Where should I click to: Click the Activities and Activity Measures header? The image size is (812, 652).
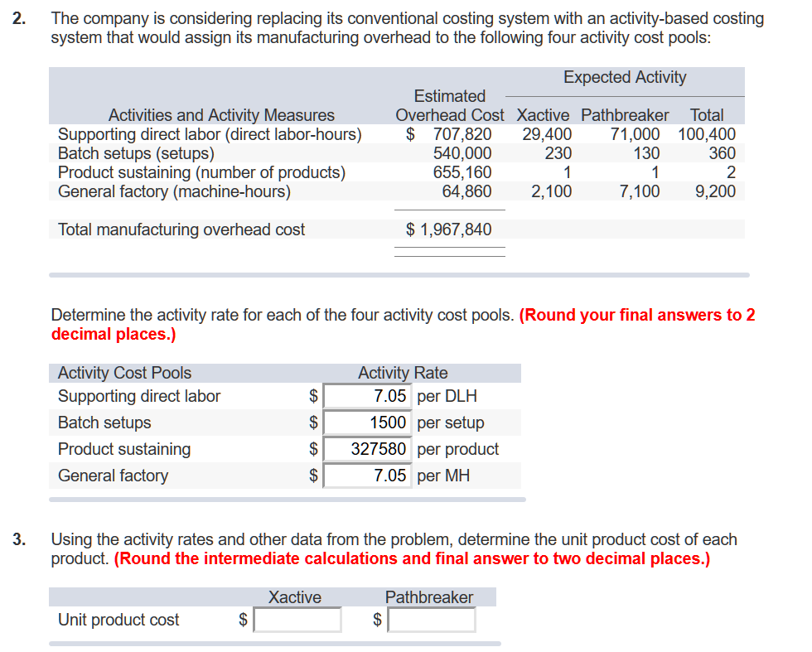click(x=221, y=115)
